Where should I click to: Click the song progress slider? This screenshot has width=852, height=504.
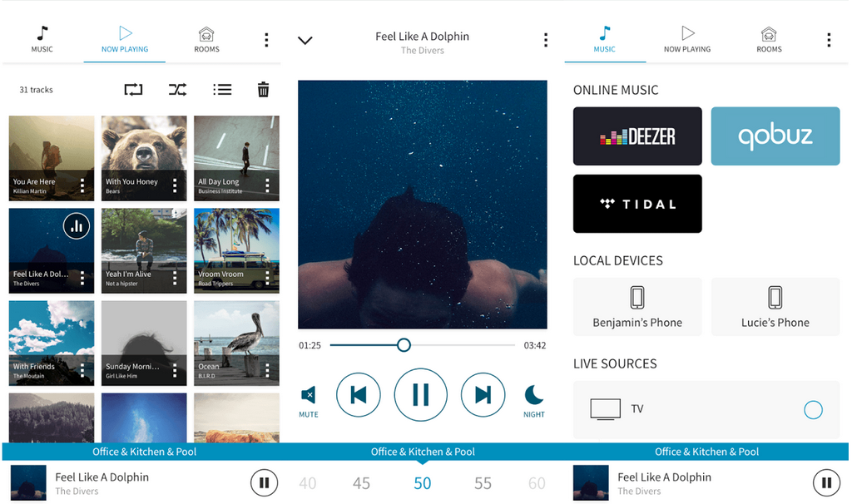pyautogui.click(x=404, y=344)
